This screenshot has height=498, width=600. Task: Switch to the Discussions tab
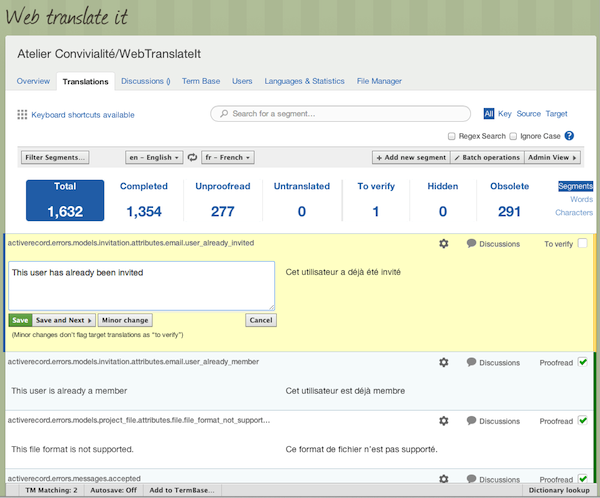tap(146, 81)
